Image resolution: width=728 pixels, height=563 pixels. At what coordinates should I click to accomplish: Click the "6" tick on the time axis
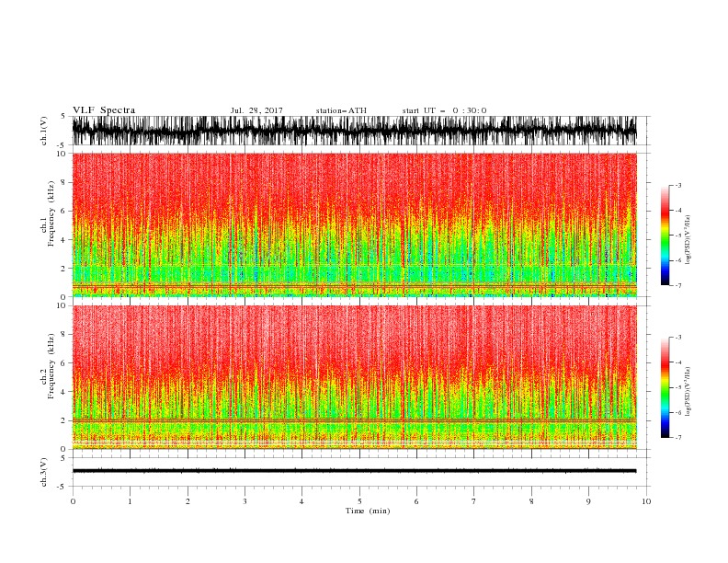416,501
